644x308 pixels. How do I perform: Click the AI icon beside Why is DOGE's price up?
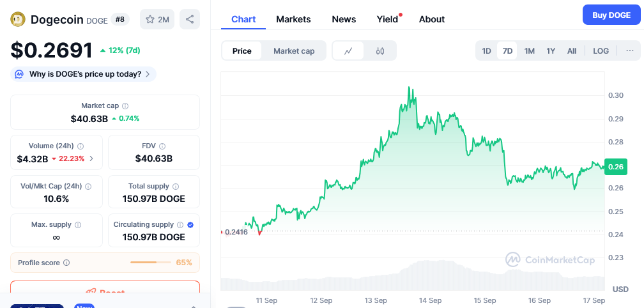[19, 74]
